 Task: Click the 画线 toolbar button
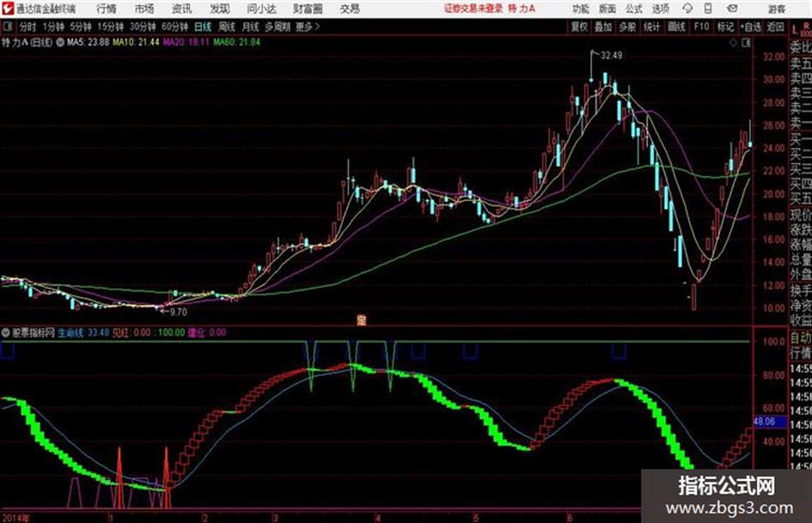676,27
